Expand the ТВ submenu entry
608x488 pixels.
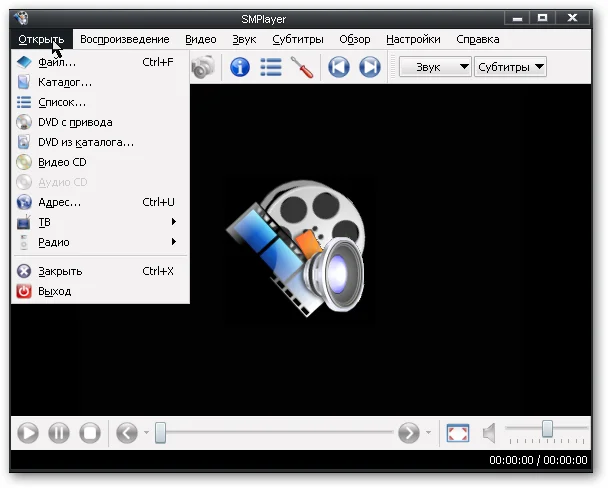pos(98,222)
